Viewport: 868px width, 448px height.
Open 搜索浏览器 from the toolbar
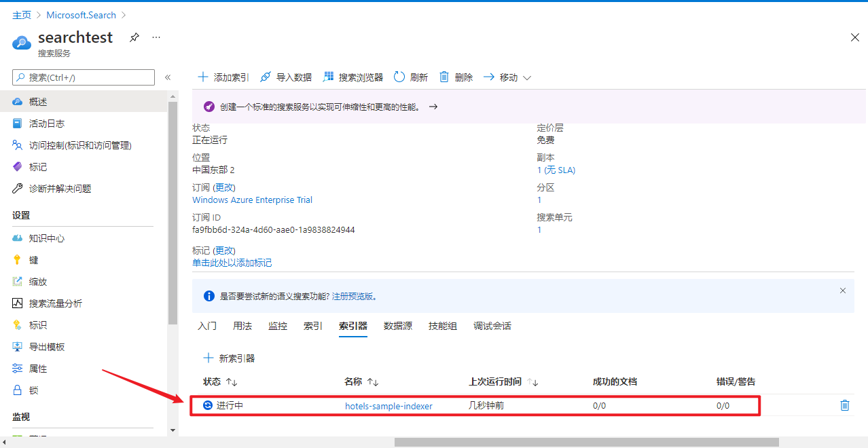point(353,77)
